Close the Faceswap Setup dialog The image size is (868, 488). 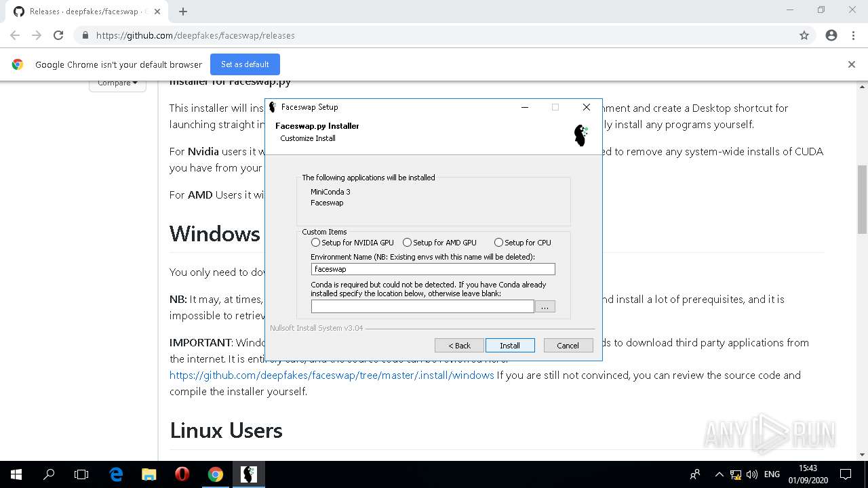click(x=587, y=107)
